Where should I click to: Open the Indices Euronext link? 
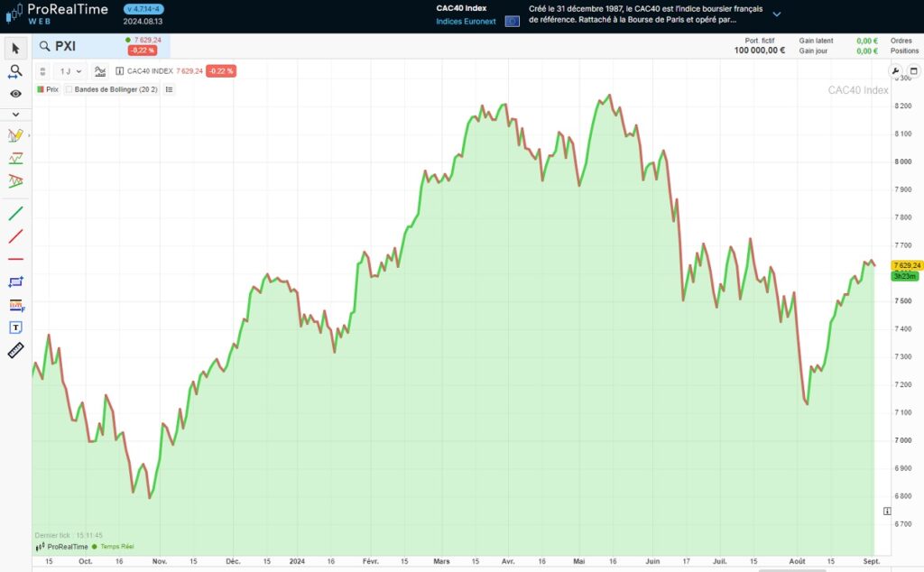(x=464, y=20)
